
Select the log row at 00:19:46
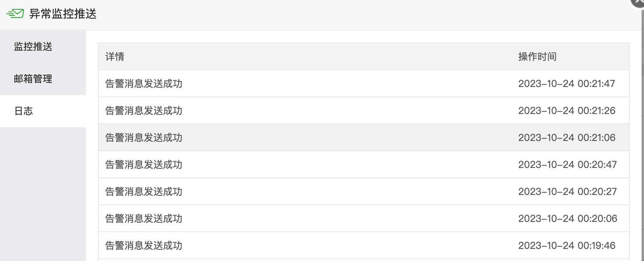click(363, 245)
